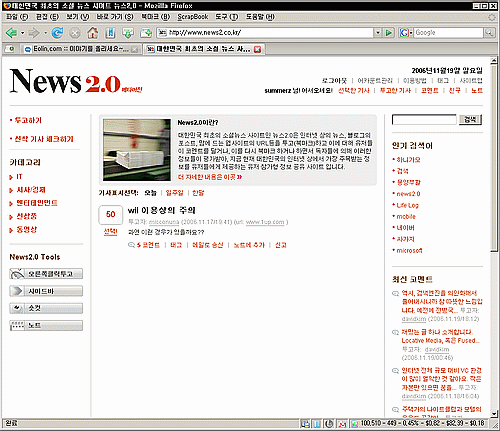The width and height of the screenshot is (500, 431).
Task: Click the search button beside the site search box
Action: (470, 119)
